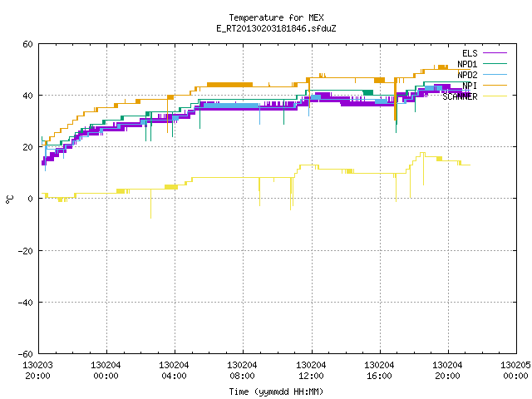Click the NPD2 legend label

pos(467,75)
